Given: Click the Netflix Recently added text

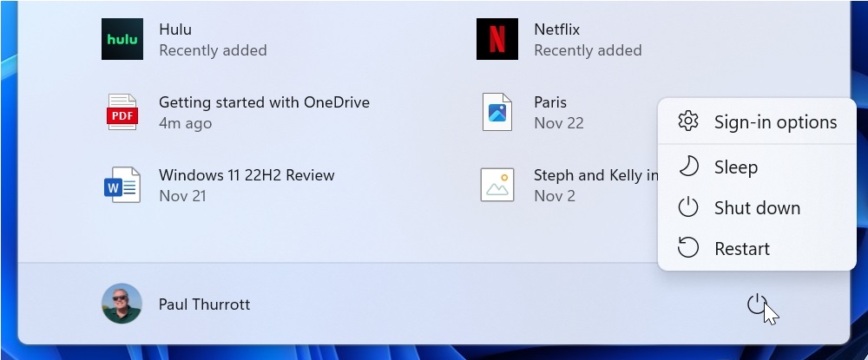Looking at the screenshot, I should point(588,50).
